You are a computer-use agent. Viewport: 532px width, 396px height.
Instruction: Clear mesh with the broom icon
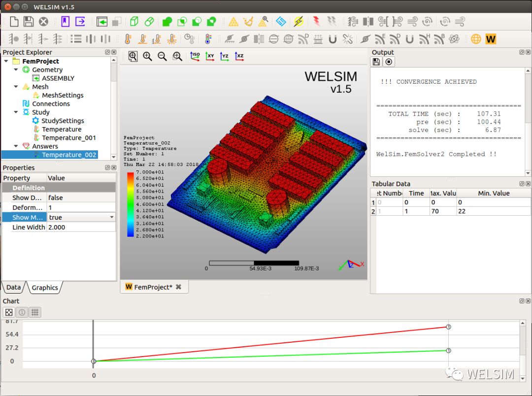pos(248,22)
